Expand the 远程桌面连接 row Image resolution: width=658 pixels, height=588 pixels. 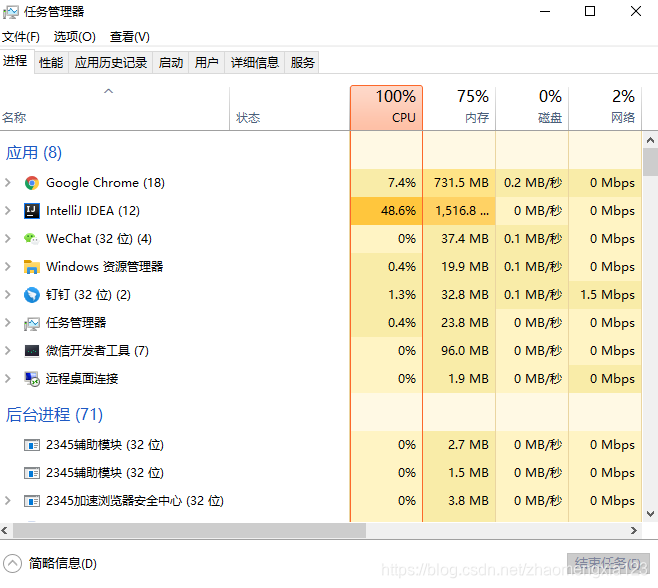click(x=8, y=379)
